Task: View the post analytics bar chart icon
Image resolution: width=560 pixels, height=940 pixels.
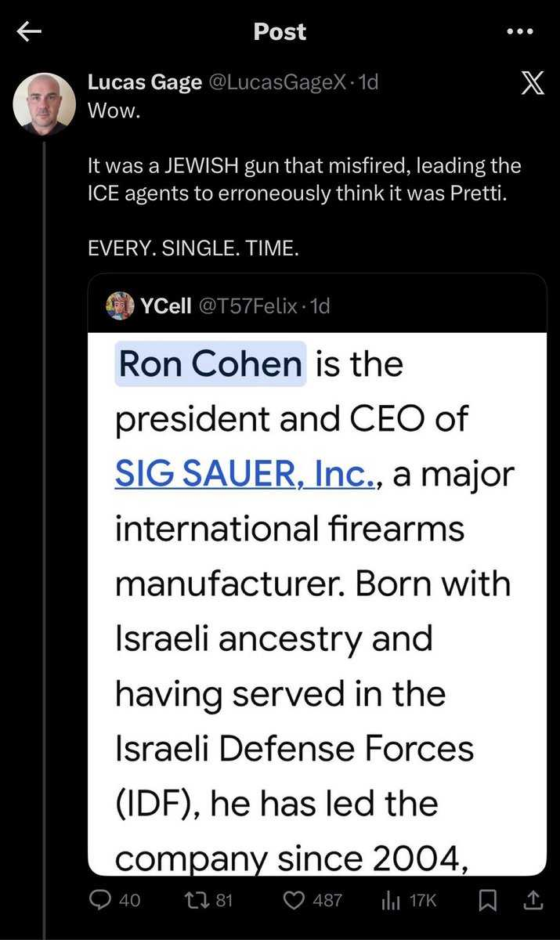Action: (390, 899)
